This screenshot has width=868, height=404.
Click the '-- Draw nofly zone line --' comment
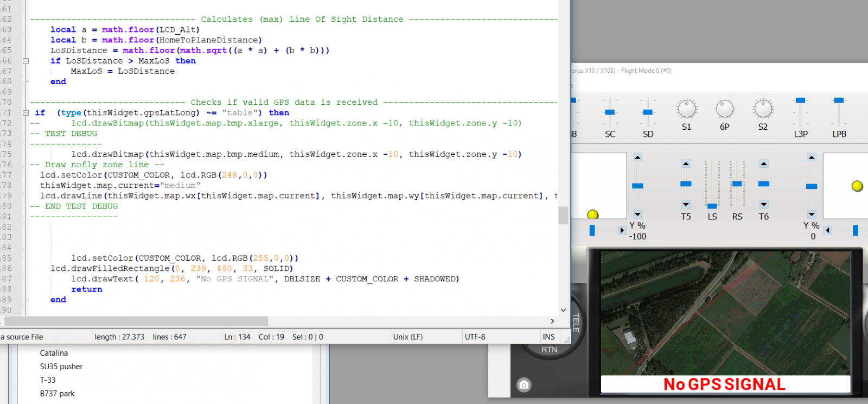click(97, 165)
